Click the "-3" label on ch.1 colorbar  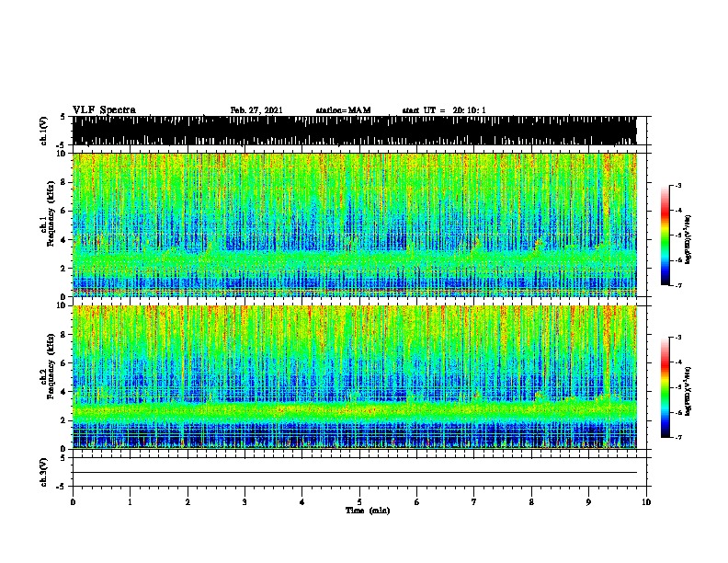point(677,186)
